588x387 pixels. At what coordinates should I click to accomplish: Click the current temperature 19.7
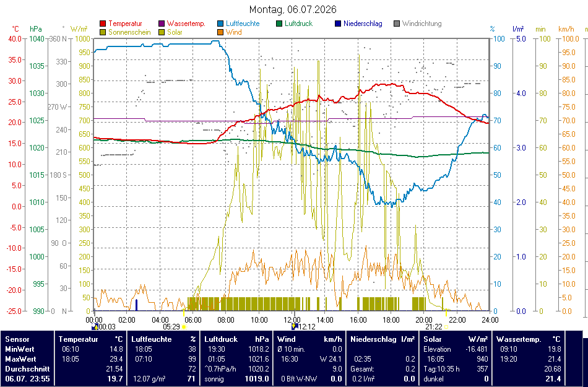click(116, 379)
